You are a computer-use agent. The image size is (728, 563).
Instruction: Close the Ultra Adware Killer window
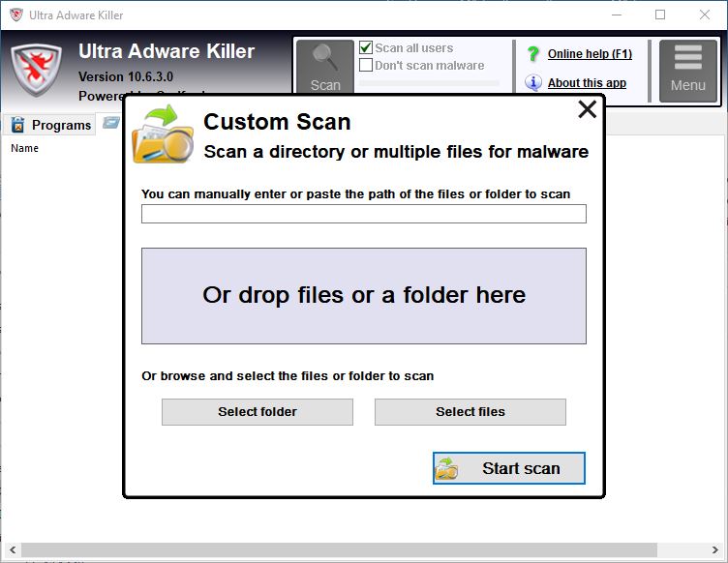(705, 15)
